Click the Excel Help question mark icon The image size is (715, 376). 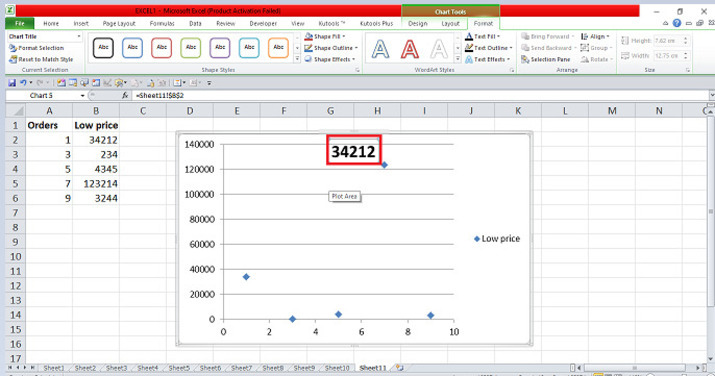coord(677,23)
